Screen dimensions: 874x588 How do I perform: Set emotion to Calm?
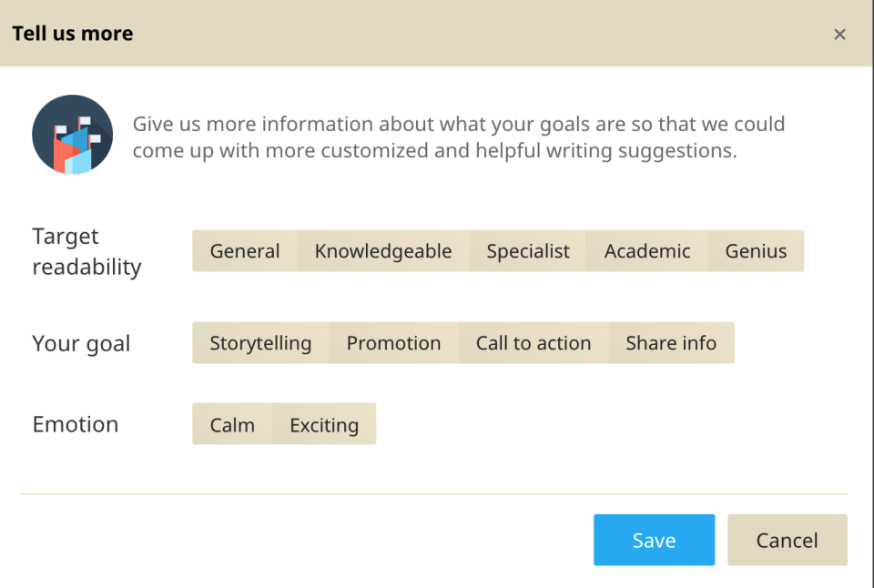232,424
